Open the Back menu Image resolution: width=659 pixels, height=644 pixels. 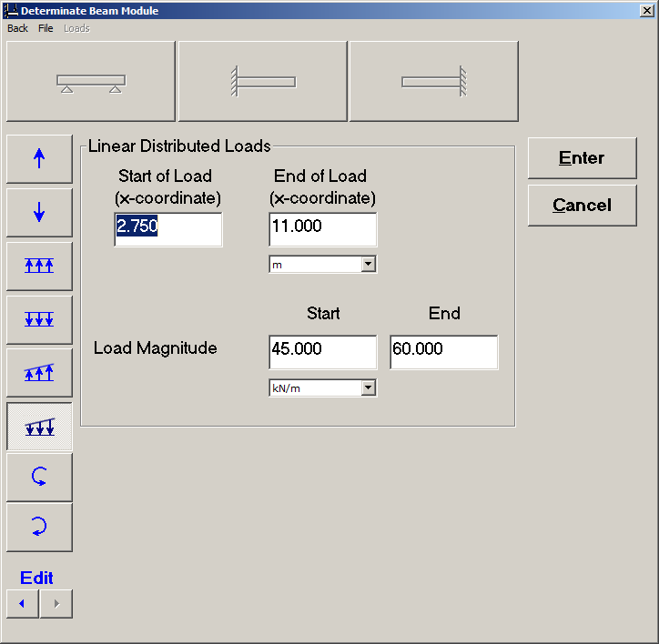(17, 28)
